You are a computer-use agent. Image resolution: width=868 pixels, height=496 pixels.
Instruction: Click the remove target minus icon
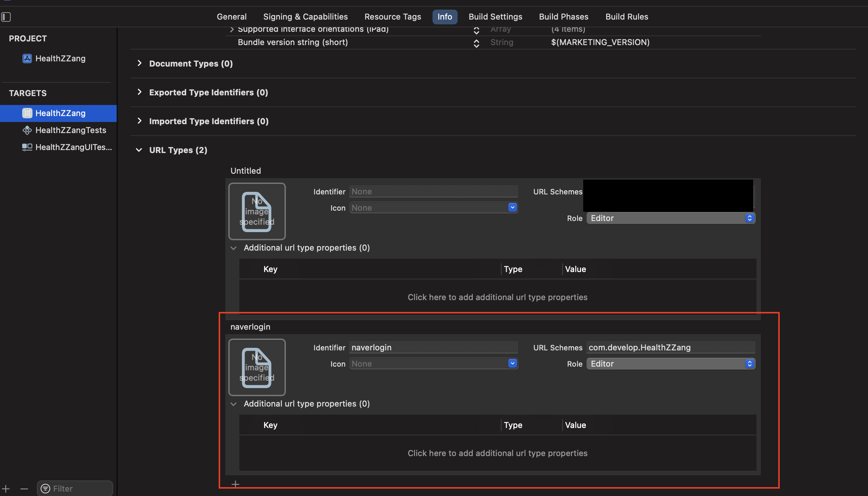point(24,489)
